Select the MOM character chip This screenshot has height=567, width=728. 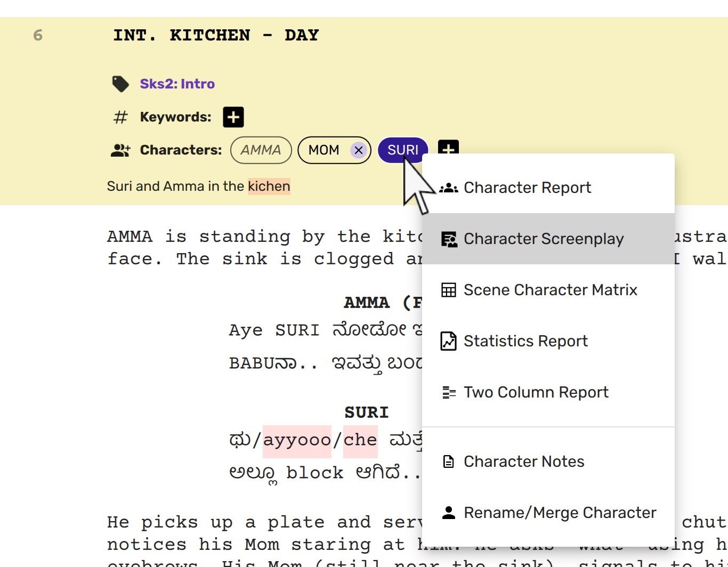[x=324, y=150]
